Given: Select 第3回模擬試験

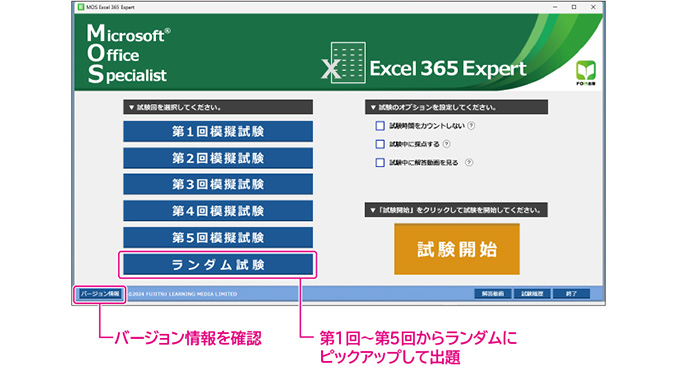Looking at the screenshot, I should (218, 184).
